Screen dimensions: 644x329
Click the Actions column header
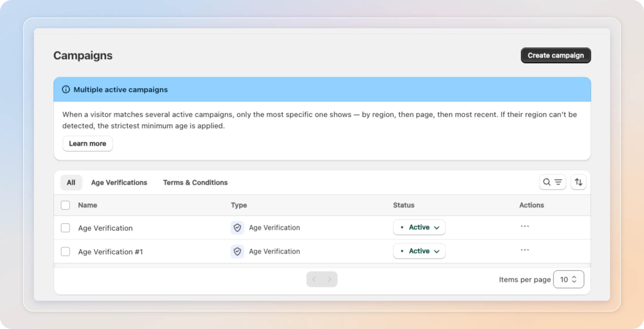pyautogui.click(x=531, y=205)
